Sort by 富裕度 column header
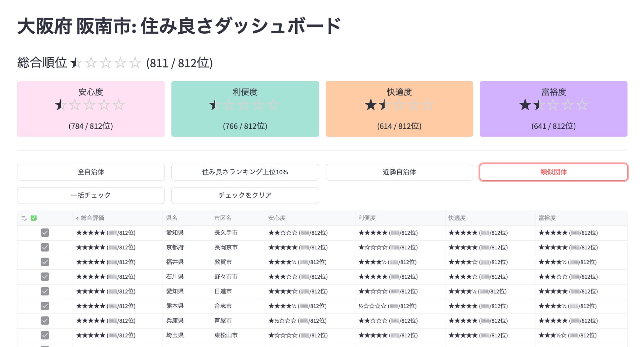This screenshot has width=644, height=347. [x=547, y=218]
